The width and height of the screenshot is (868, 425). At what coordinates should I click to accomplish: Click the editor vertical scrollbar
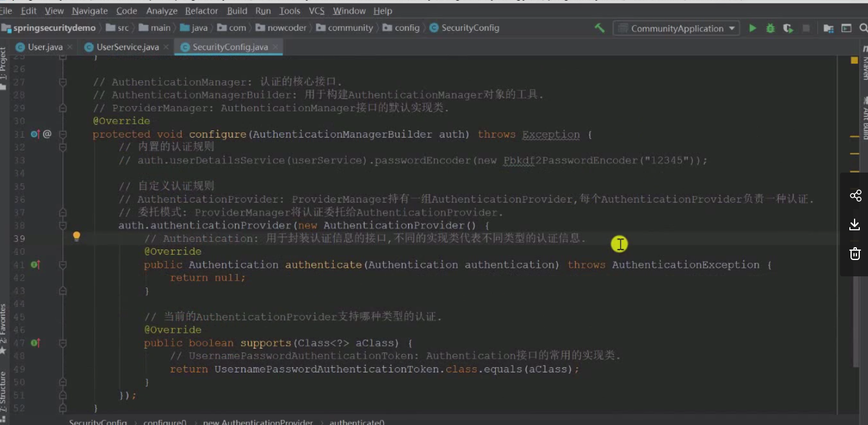(856, 321)
